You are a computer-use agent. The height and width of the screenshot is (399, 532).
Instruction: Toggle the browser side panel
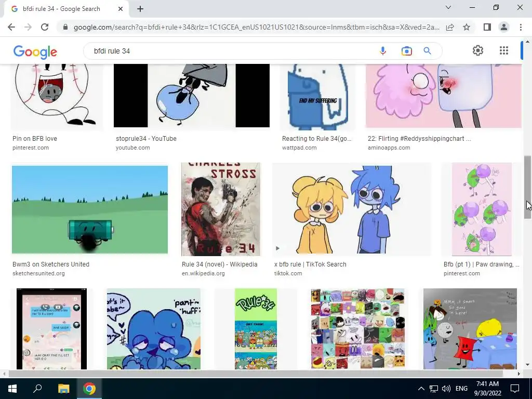click(487, 27)
